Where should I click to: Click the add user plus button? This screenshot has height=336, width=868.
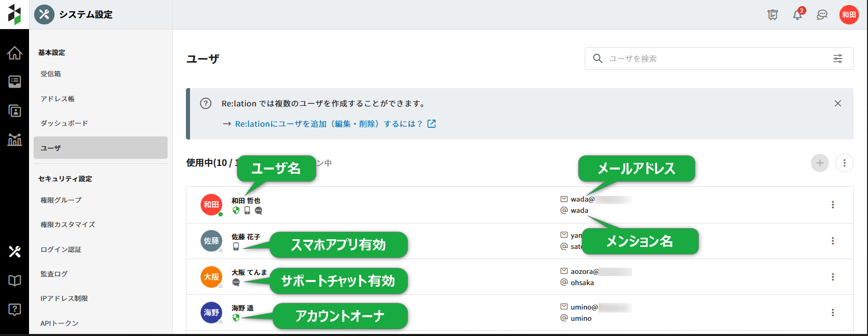coord(820,163)
